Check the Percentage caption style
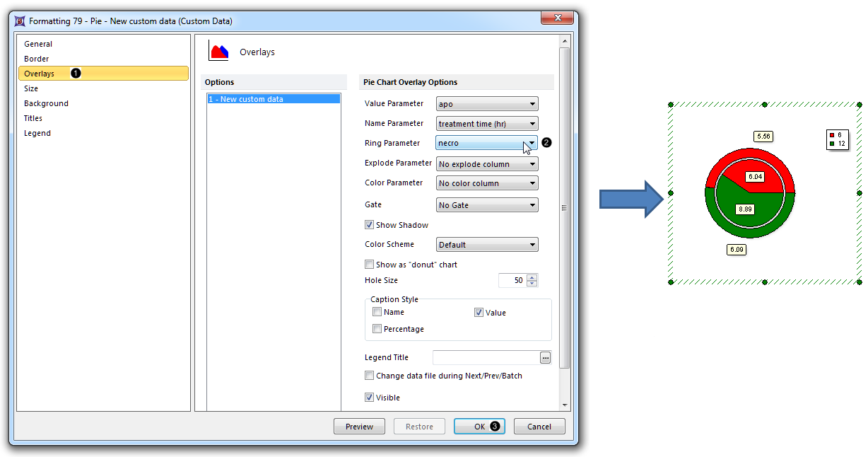This screenshot has height=457, width=868. pyautogui.click(x=377, y=329)
